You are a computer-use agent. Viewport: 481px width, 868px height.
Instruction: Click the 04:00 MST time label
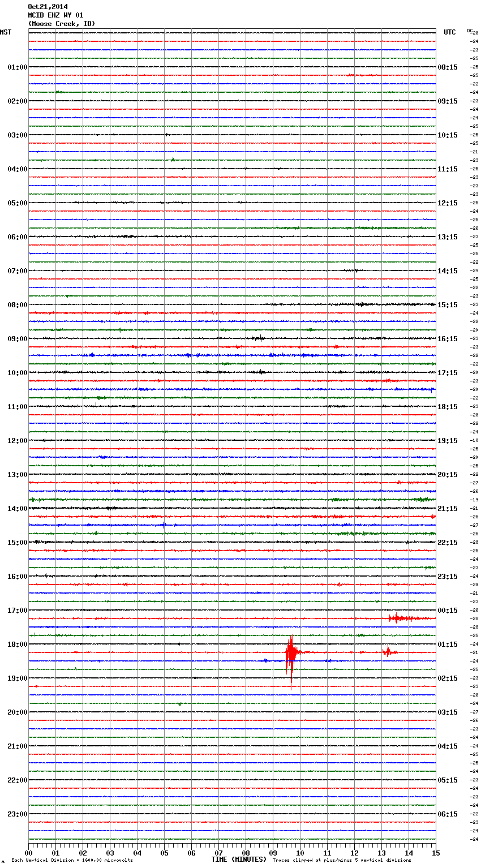click(17, 169)
